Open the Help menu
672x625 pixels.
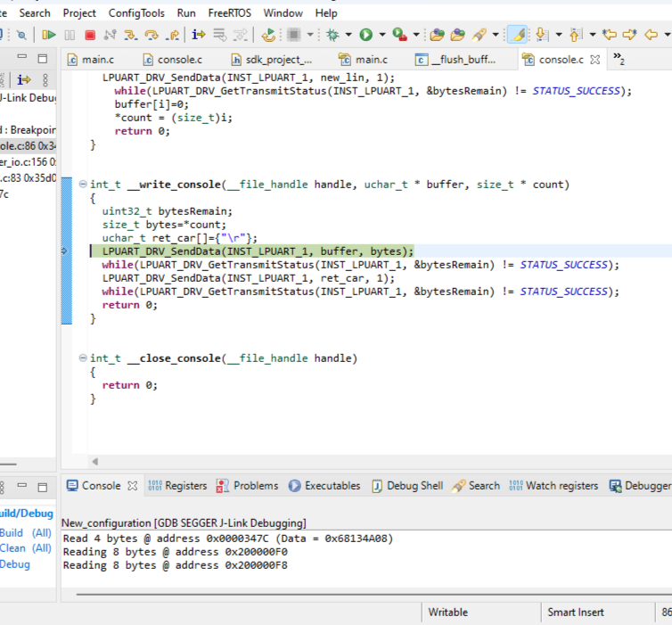(x=326, y=13)
